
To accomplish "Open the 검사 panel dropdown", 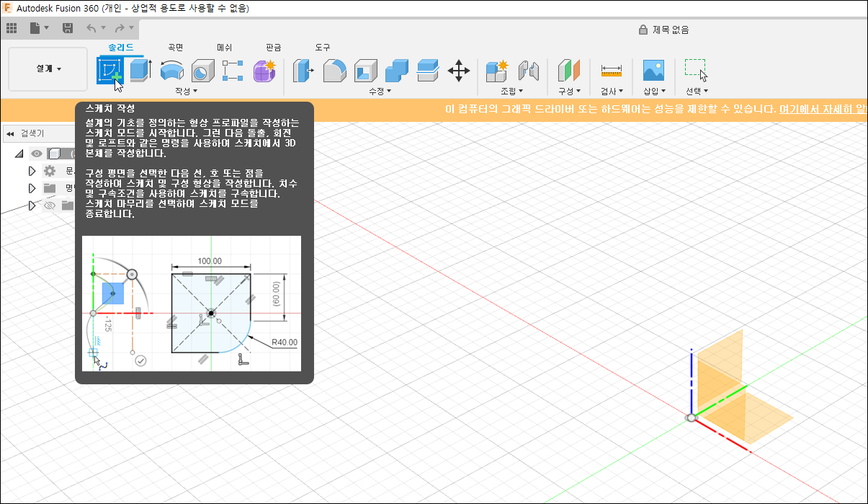I will coord(612,92).
